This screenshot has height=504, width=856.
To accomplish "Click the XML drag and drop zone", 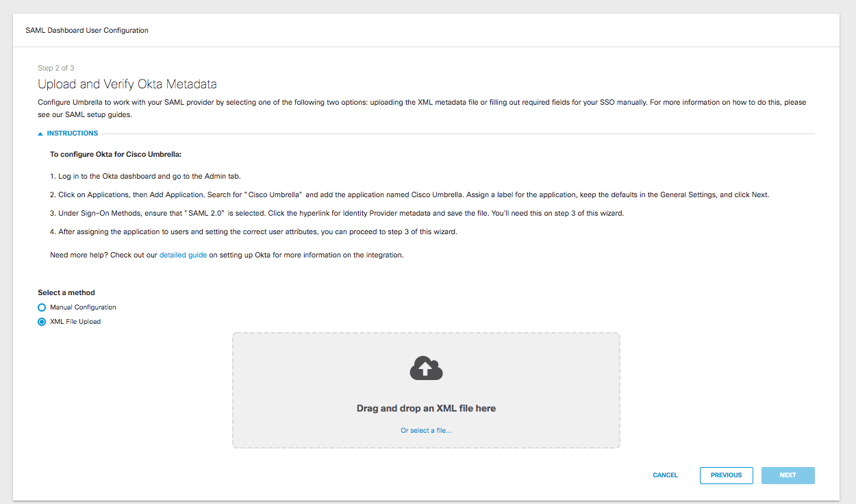I will (426, 390).
